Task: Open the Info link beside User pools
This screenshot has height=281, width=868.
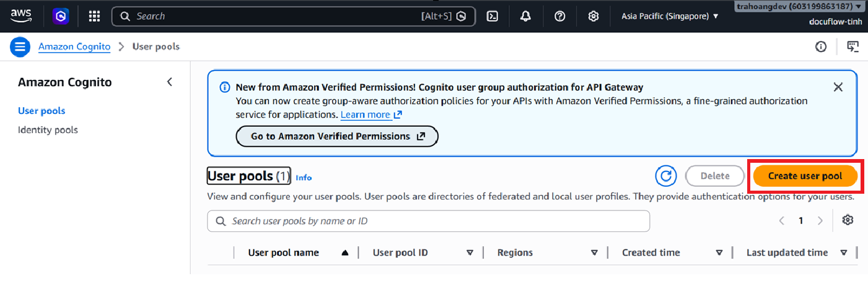Action: (x=304, y=178)
